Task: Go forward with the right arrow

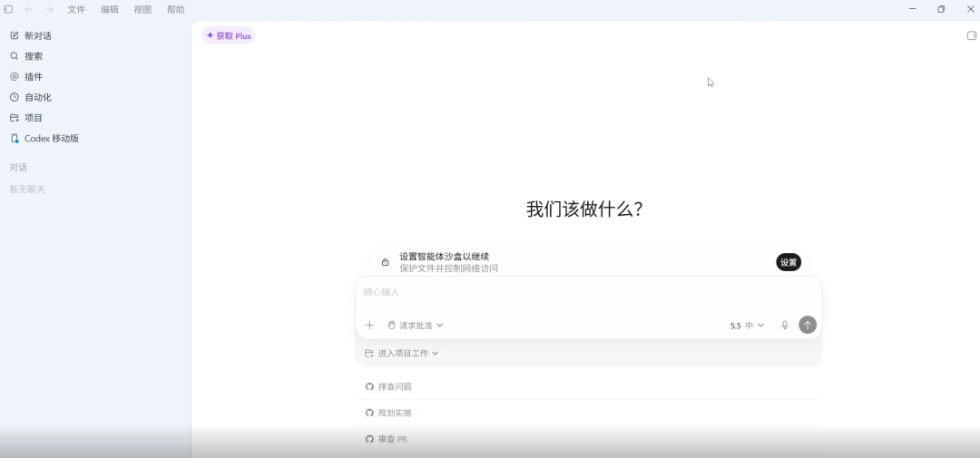Action: (49, 9)
